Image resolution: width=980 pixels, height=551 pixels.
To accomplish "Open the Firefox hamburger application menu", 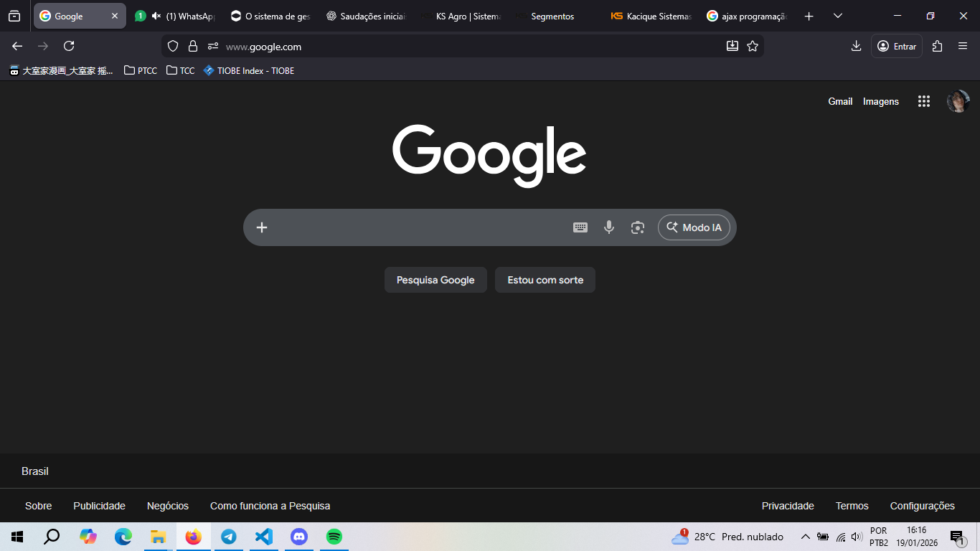I will [963, 46].
